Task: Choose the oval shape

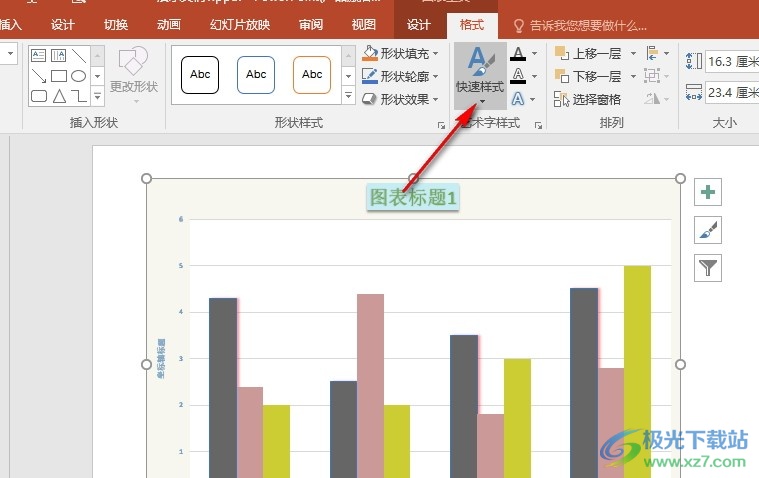Action: click(79, 76)
